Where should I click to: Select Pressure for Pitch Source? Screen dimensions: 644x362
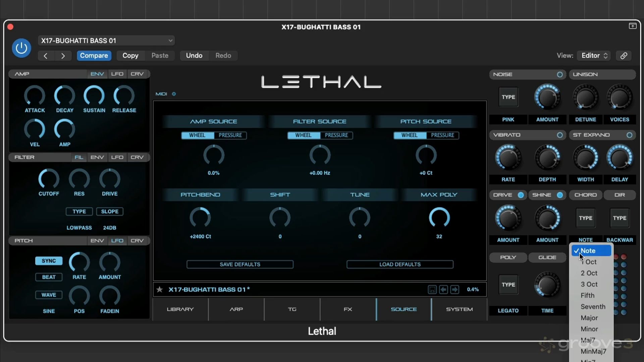443,135
